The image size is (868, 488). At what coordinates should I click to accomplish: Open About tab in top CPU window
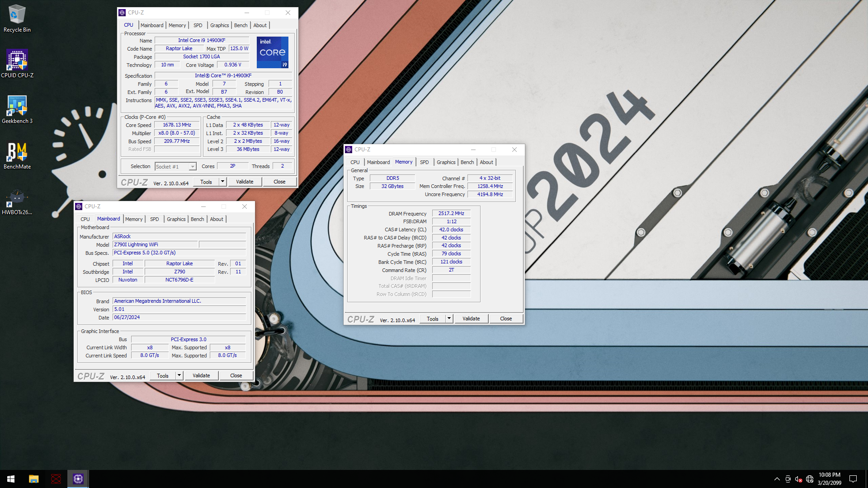tap(260, 25)
